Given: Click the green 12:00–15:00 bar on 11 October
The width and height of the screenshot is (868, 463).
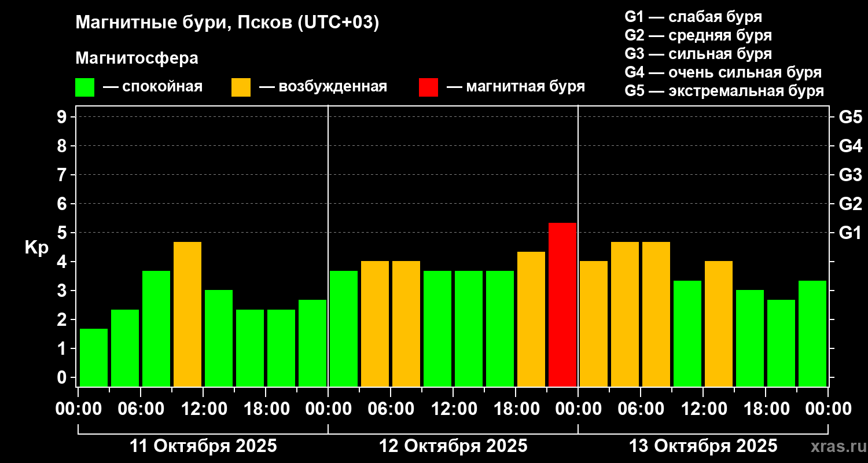Looking at the screenshot, I should pyautogui.click(x=219, y=338).
